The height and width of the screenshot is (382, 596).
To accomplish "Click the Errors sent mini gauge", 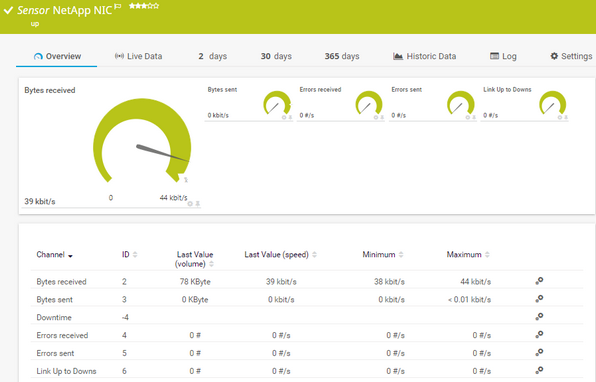I will [x=460, y=103].
